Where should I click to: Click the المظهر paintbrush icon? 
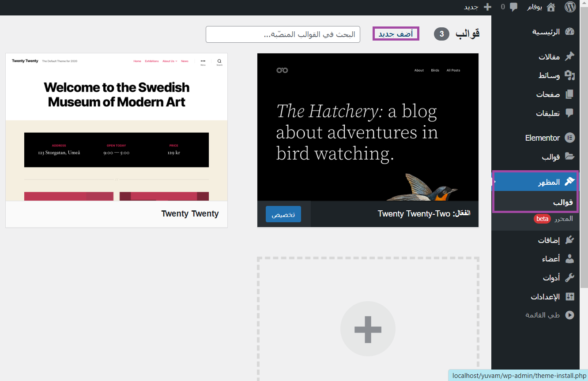click(569, 181)
